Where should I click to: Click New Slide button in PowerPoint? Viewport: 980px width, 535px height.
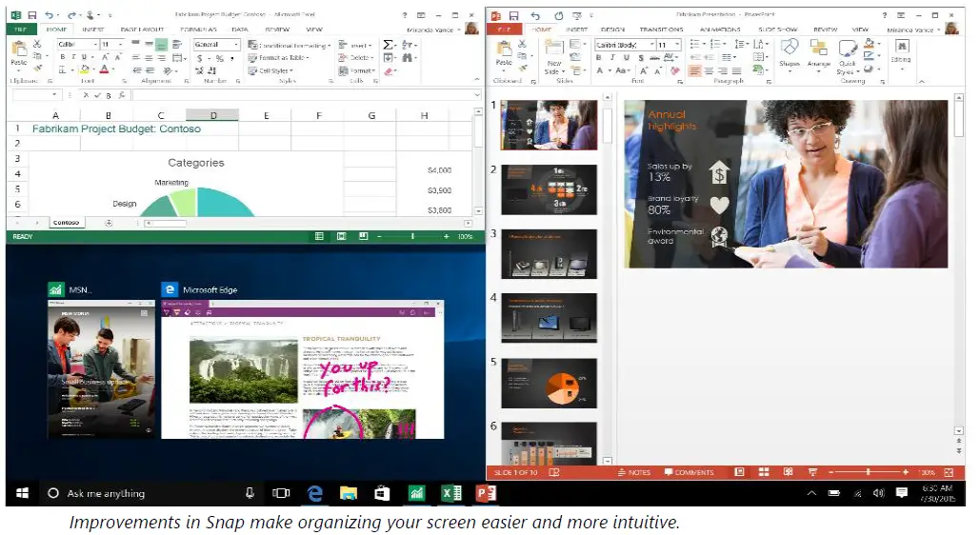point(553,57)
